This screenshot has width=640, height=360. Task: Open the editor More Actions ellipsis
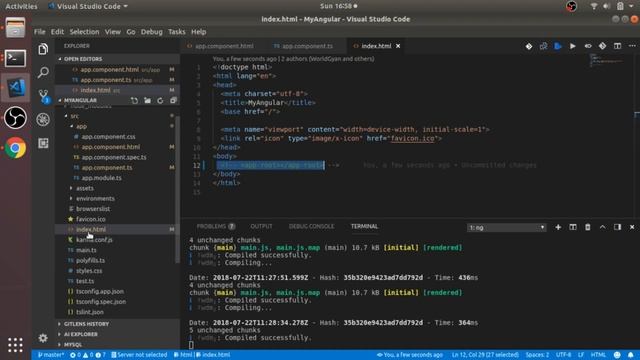click(x=632, y=46)
